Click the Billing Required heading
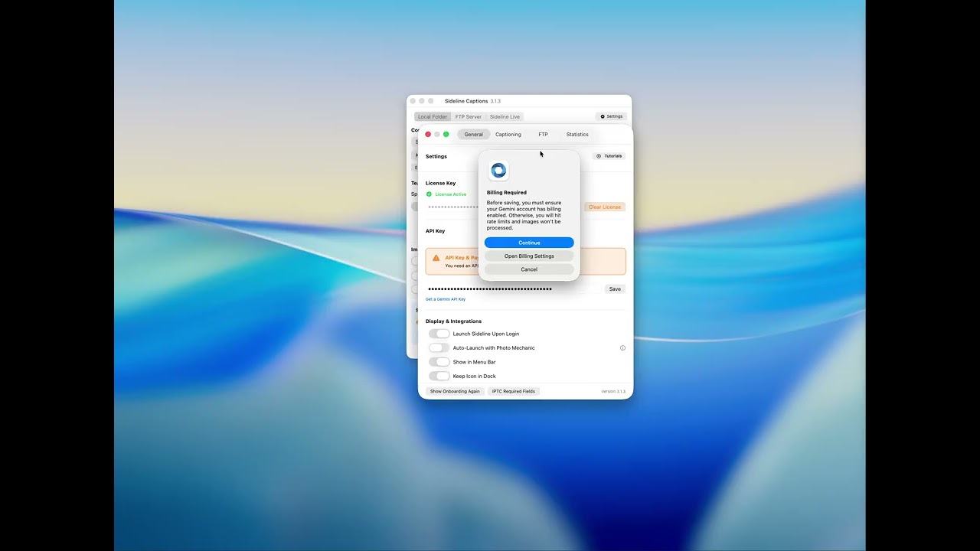Image resolution: width=980 pixels, height=551 pixels. click(507, 193)
